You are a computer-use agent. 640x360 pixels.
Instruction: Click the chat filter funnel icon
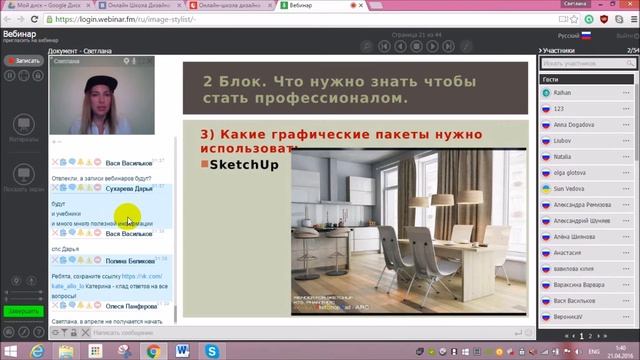click(64, 333)
